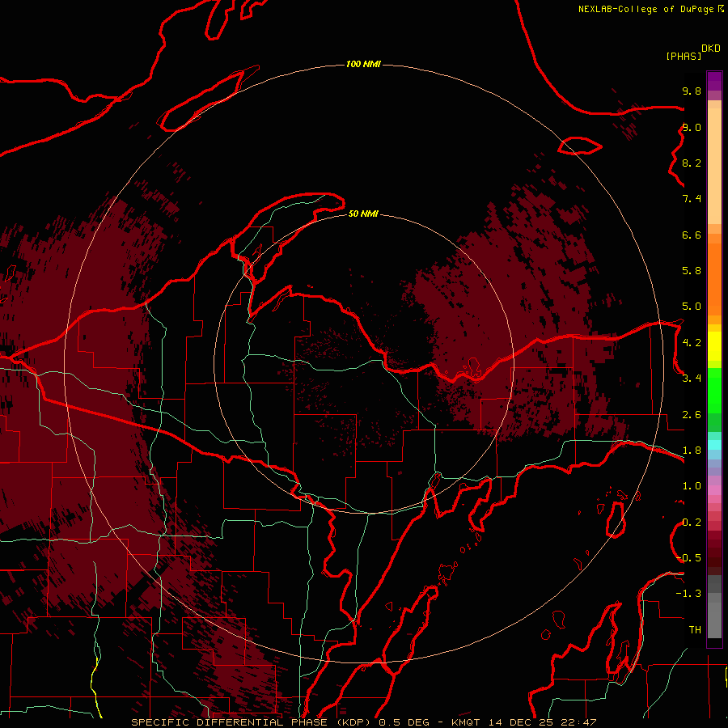Screen dimensions: 728x728
Task: Click the yellow band of the color bar
Action: (714, 346)
